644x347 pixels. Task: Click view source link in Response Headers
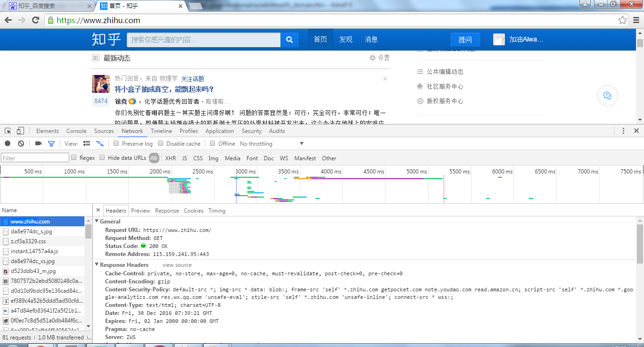(x=177, y=265)
